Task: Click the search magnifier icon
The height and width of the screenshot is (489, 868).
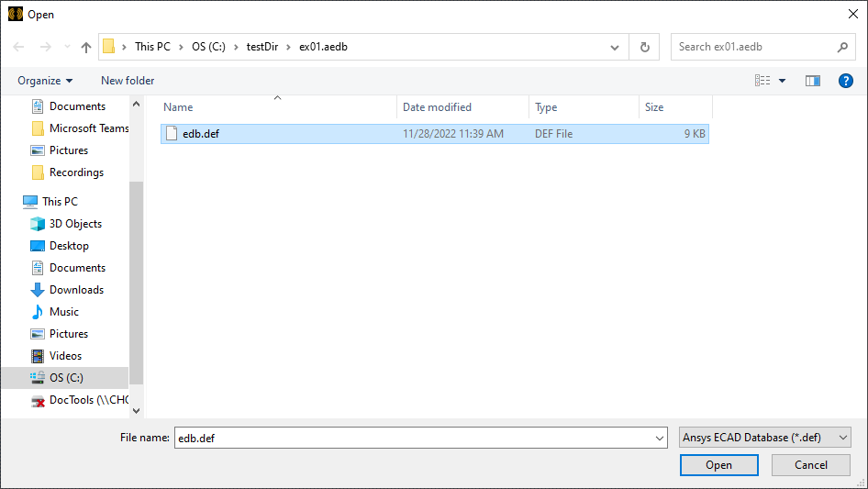Action: [842, 47]
